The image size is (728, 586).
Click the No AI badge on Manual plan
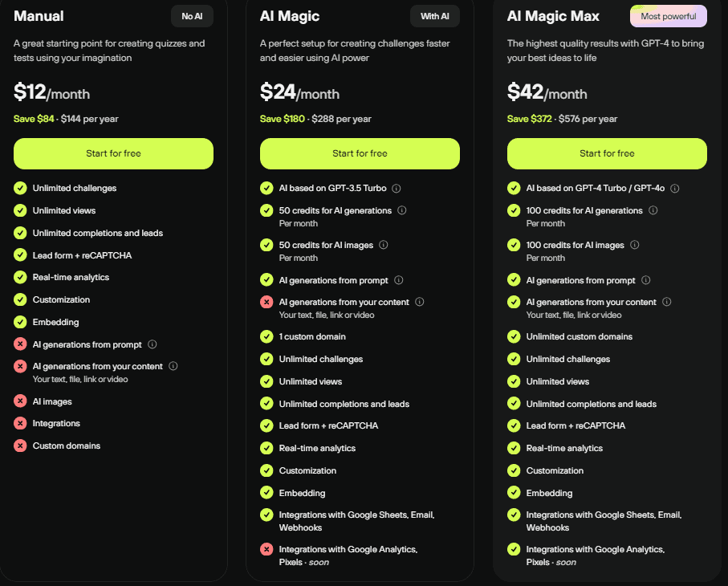click(192, 15)
